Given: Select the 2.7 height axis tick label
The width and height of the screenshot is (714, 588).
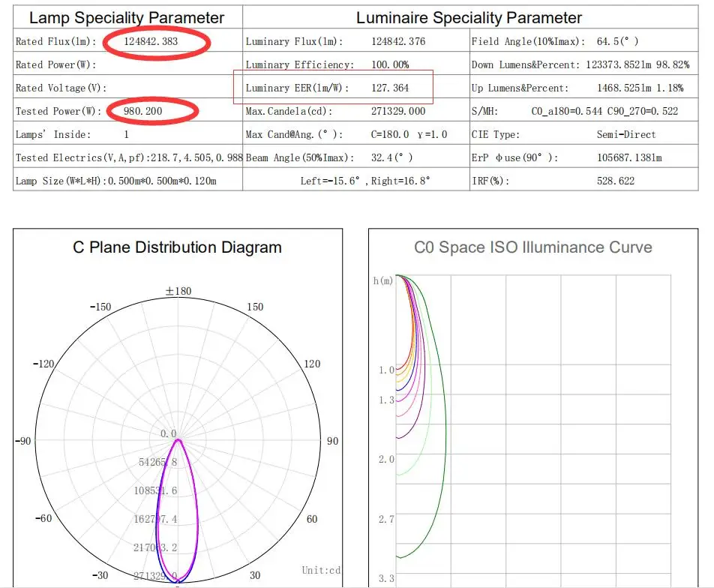Looking at the screenshot, I should 386,519.
